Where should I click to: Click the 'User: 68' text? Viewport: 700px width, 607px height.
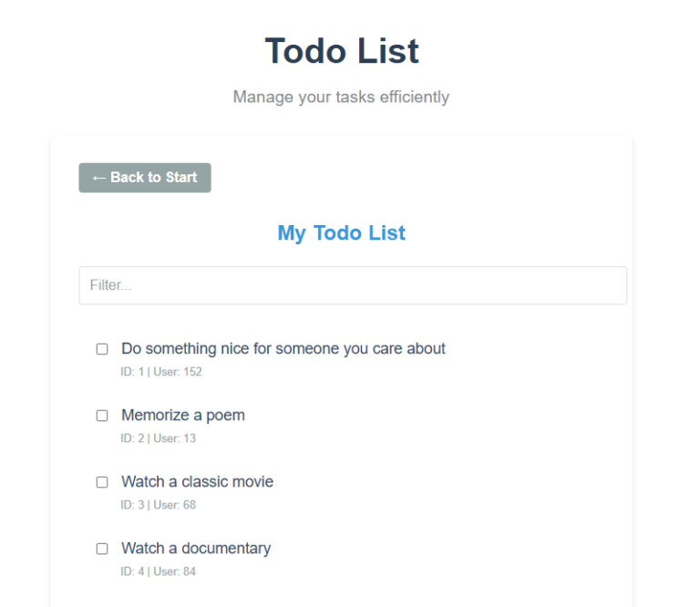(175, 505)
